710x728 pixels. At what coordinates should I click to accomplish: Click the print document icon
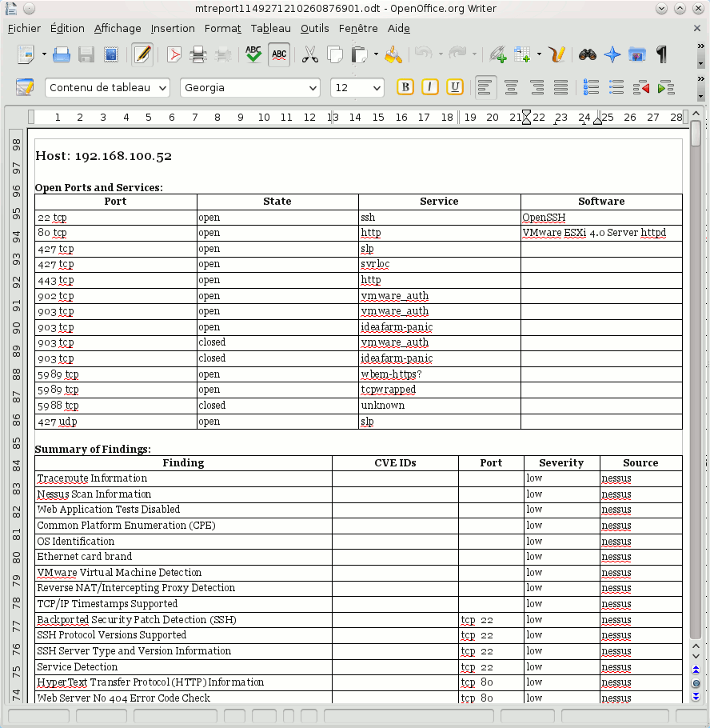pos(198,55)
